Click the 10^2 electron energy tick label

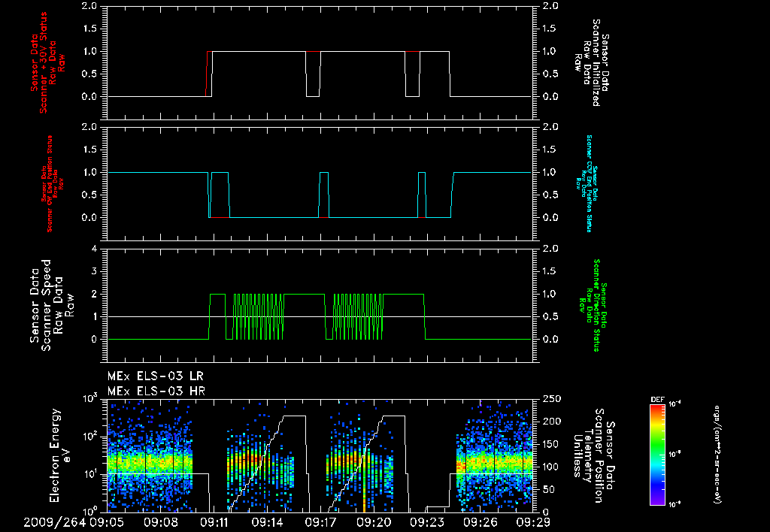click(x=90, y=437)
